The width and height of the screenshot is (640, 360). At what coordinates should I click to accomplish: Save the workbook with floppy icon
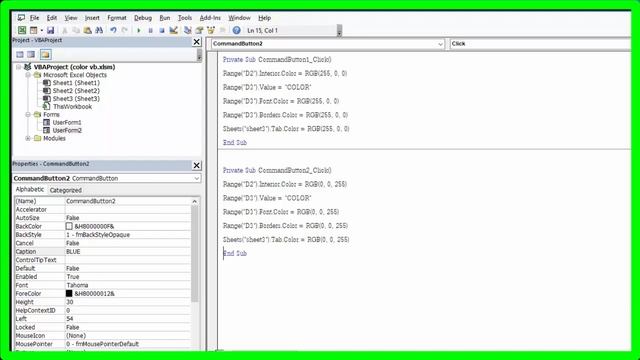click(50, 30)
